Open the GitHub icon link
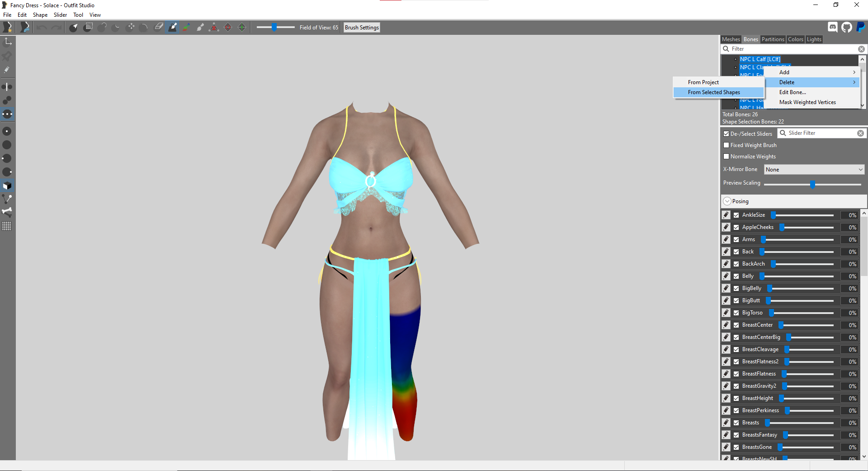The image size is (868, 471). [847, 27]
